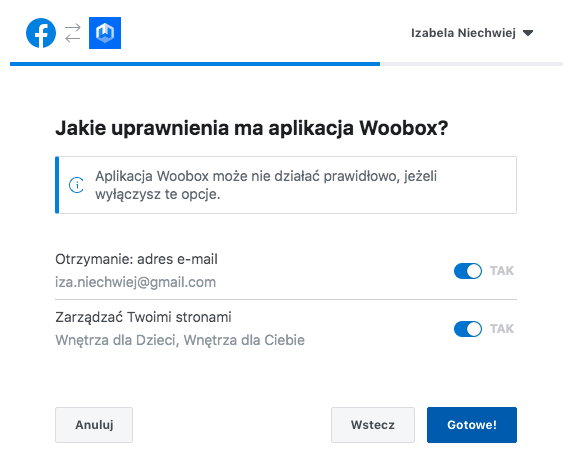This screenshot has width=580, height=459.
Task: Click the Woobox warning message box
Action: (x=286, y=185)
